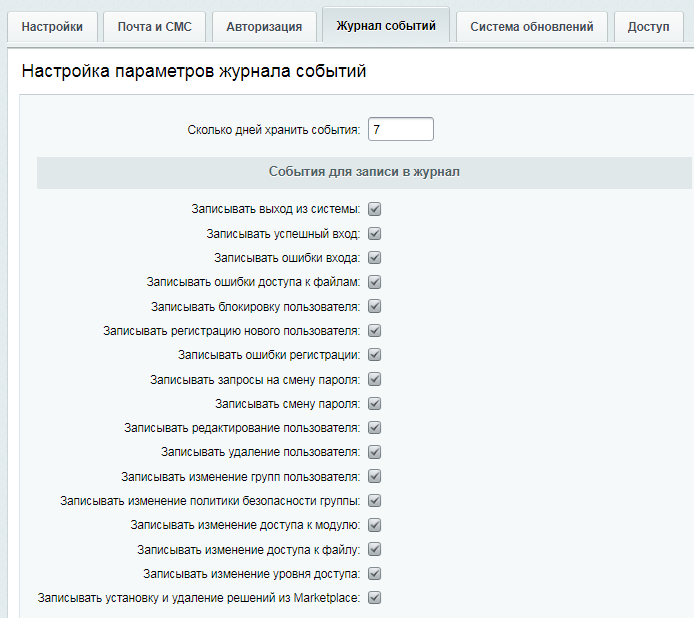Screen dimensions: 694x618
Task: Disable Записывать ошибки входа
Action: (x=375, y=257)
